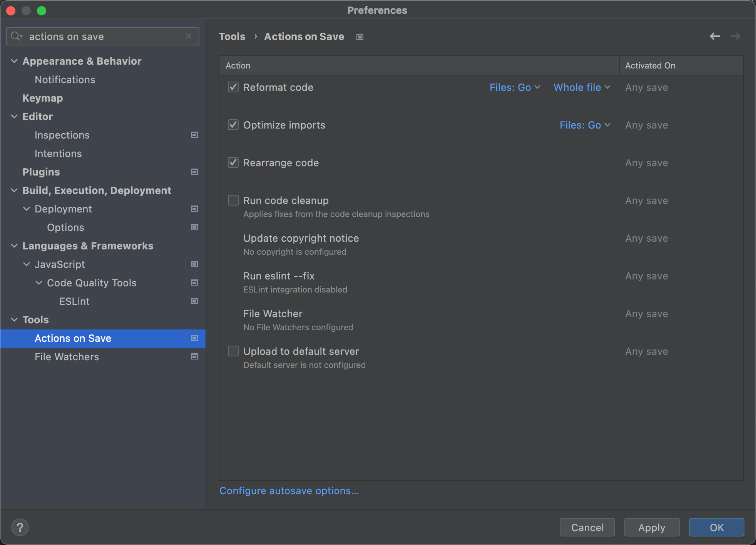This screenshot has height=545, width=756.
Task: Clear search field with X icon
Action: coord(189,36)
